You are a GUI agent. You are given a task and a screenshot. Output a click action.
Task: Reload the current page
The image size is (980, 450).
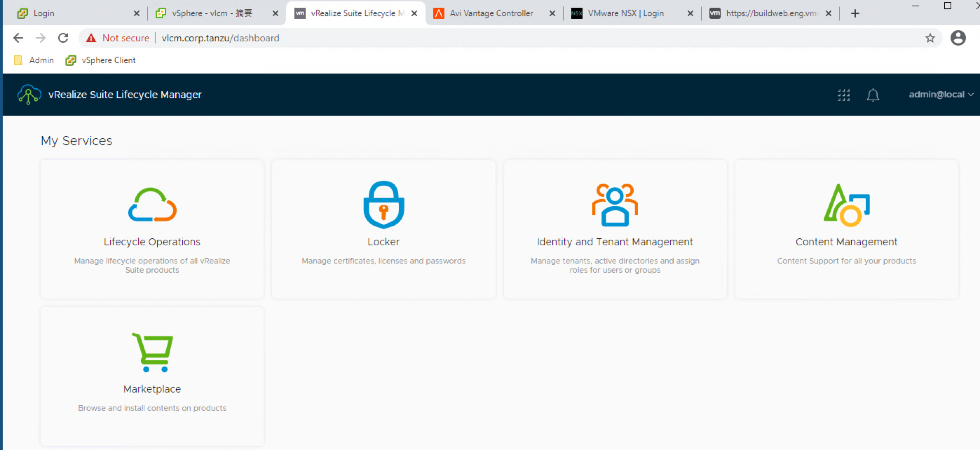(63, 38)
